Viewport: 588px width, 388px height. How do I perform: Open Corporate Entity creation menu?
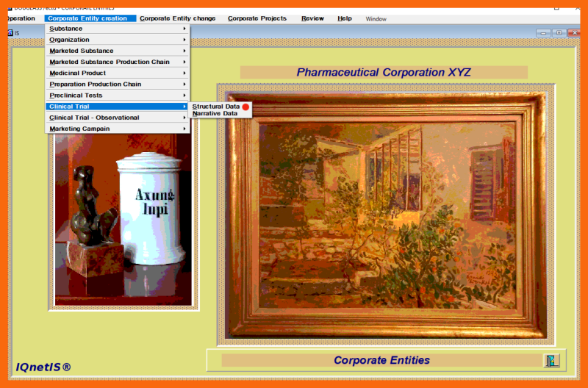pyautogui.click(x=90, y=18)
